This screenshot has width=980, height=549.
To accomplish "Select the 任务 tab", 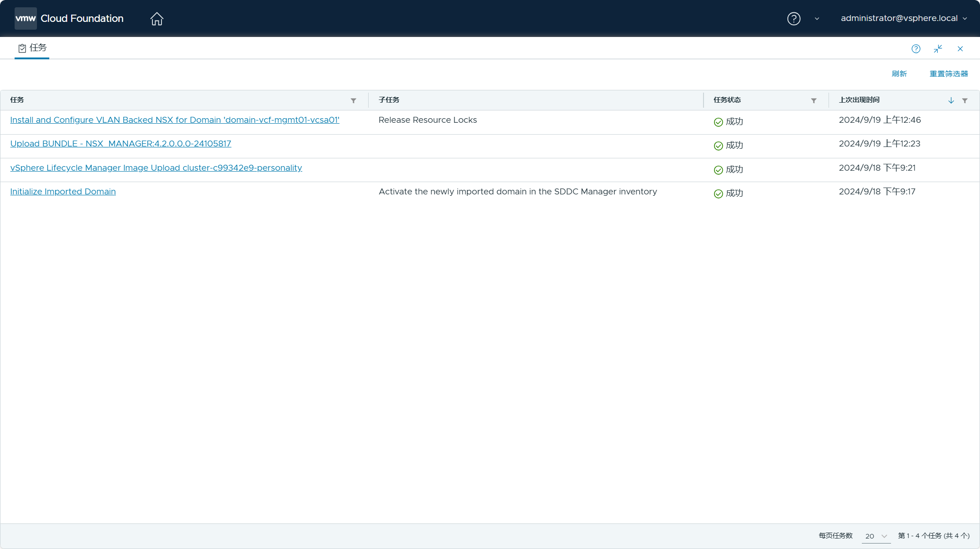I will tap(32, 48).
